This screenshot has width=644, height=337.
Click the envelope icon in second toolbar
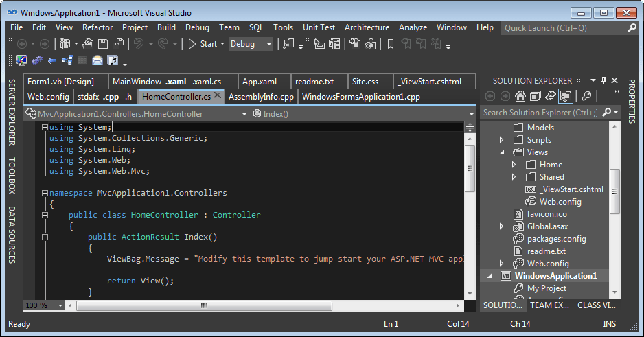point(97,61)
